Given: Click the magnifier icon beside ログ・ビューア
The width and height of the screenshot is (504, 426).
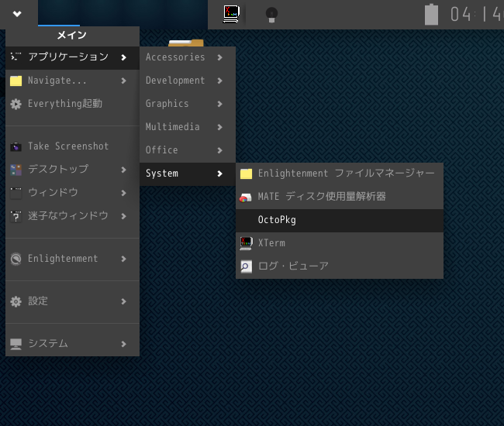Looking at the screenshot, I should click(x=247, y=266).
